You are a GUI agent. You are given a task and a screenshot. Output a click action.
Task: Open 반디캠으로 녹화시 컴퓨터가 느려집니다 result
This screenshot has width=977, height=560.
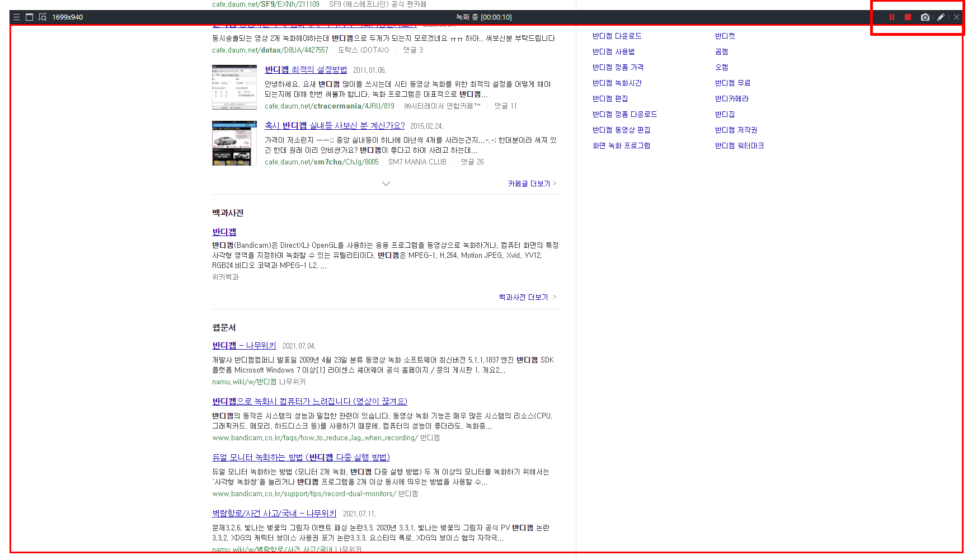(x=309, y=402)
